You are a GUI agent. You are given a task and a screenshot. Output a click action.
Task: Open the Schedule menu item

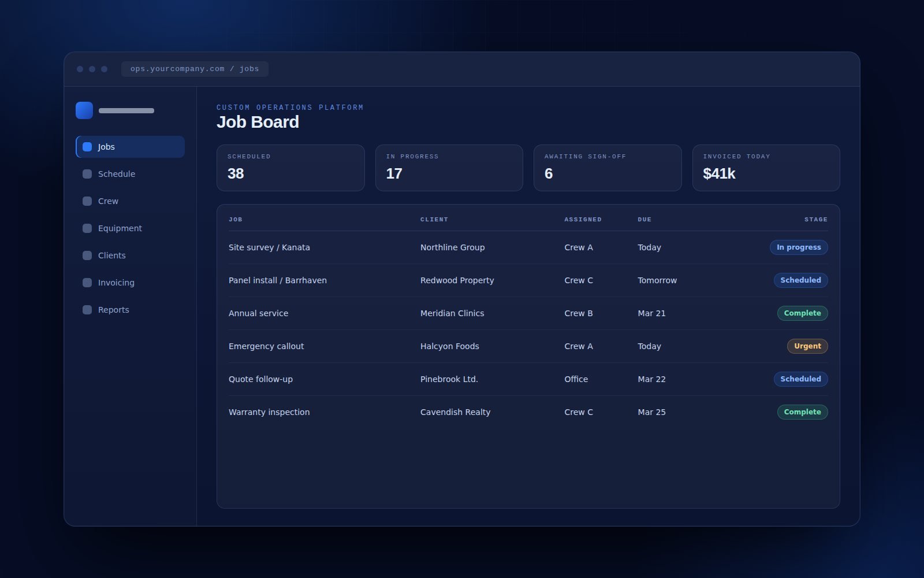(130, 174)
